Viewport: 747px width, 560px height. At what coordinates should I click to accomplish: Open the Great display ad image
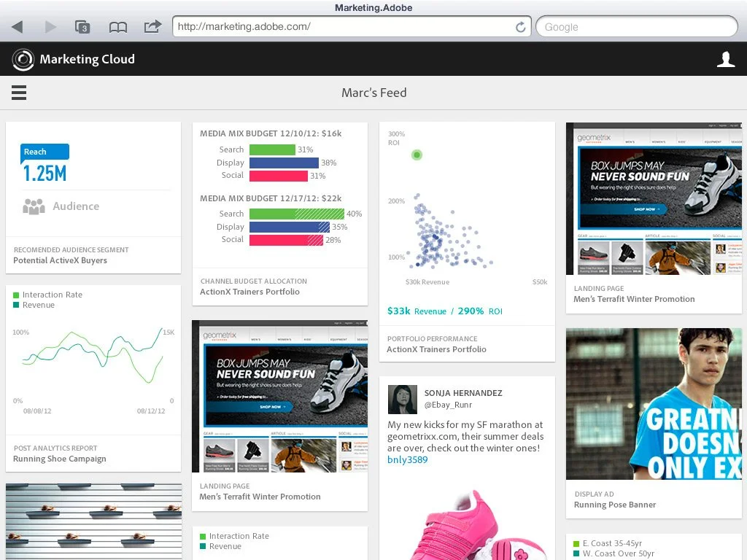point(654,404)
